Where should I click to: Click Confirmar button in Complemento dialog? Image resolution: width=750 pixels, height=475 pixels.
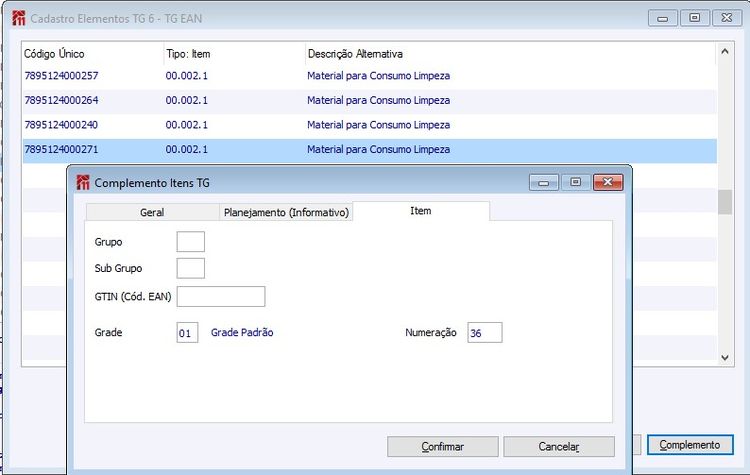pos(442,446)
